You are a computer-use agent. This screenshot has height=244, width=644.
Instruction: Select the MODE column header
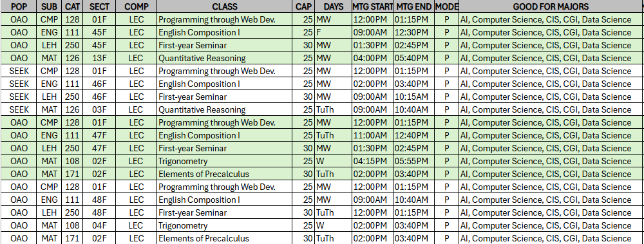tap(447, 6)
